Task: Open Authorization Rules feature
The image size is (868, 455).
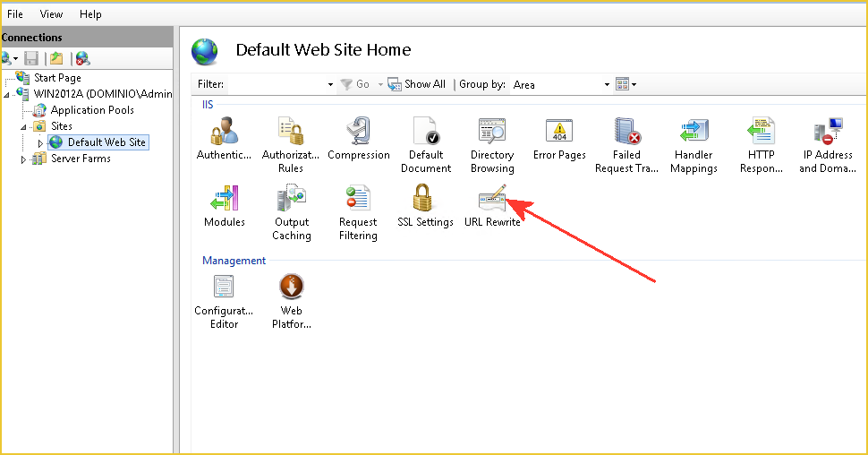Action: coord(291,145)
